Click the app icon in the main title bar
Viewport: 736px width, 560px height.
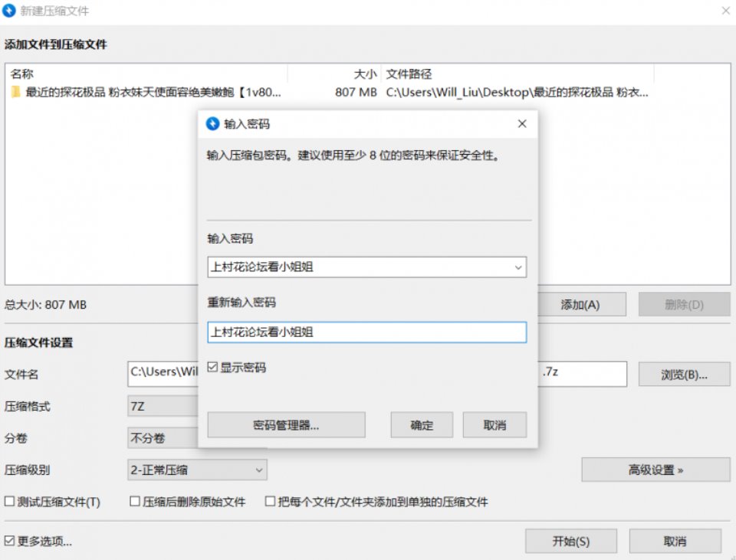point(10,11)
